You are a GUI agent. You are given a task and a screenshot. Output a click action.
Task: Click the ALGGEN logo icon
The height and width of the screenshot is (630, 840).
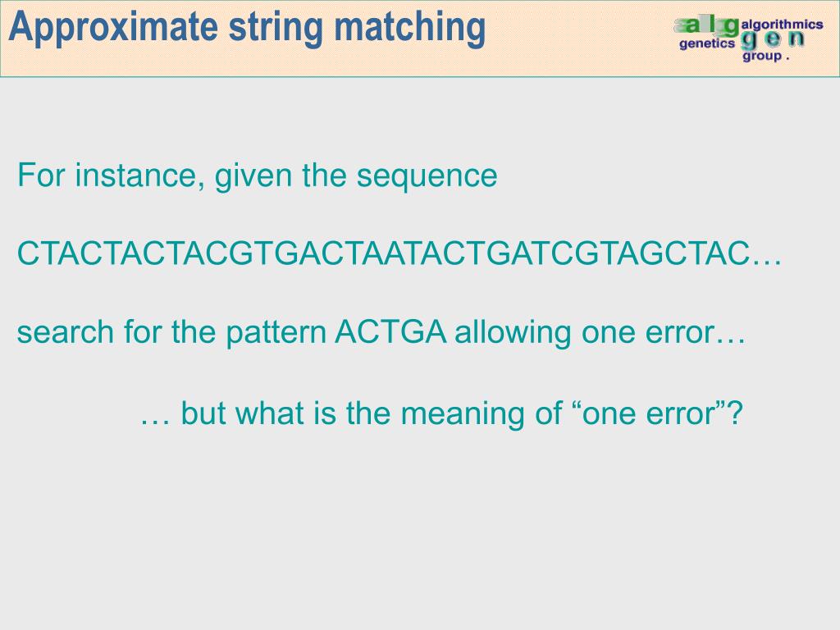point(748,39)
